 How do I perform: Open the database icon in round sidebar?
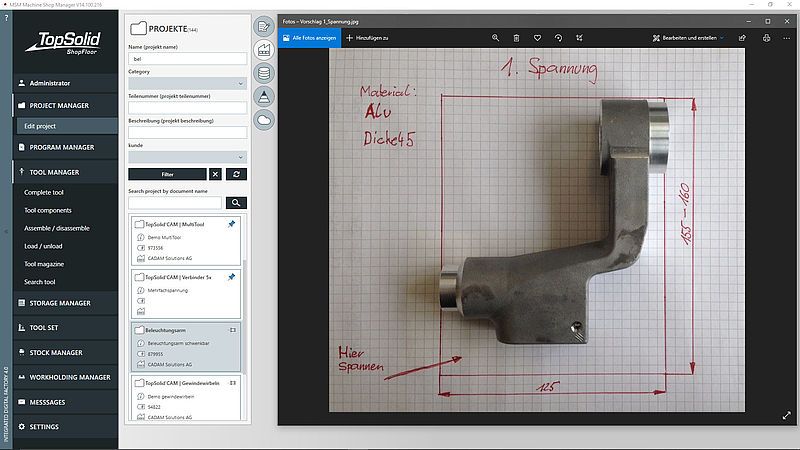click(x=264, y=72)
